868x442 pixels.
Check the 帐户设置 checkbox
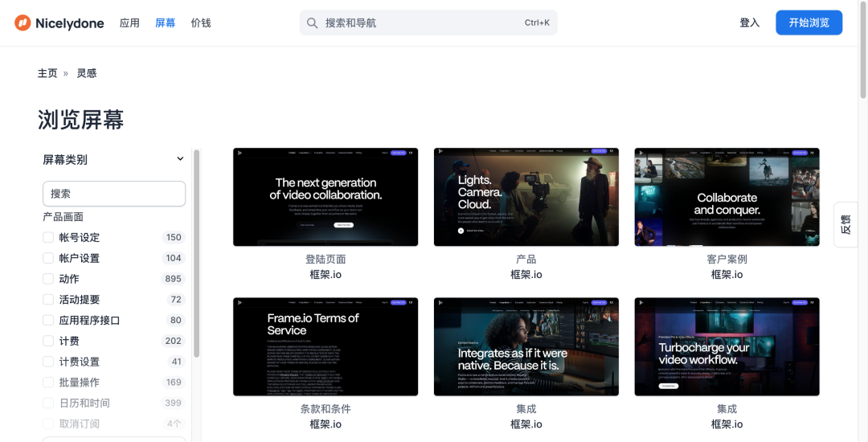click(x=48, y=258)
